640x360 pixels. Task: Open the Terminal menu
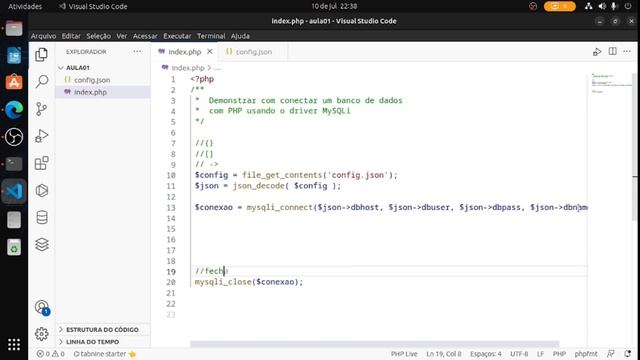tap(211, 36)
